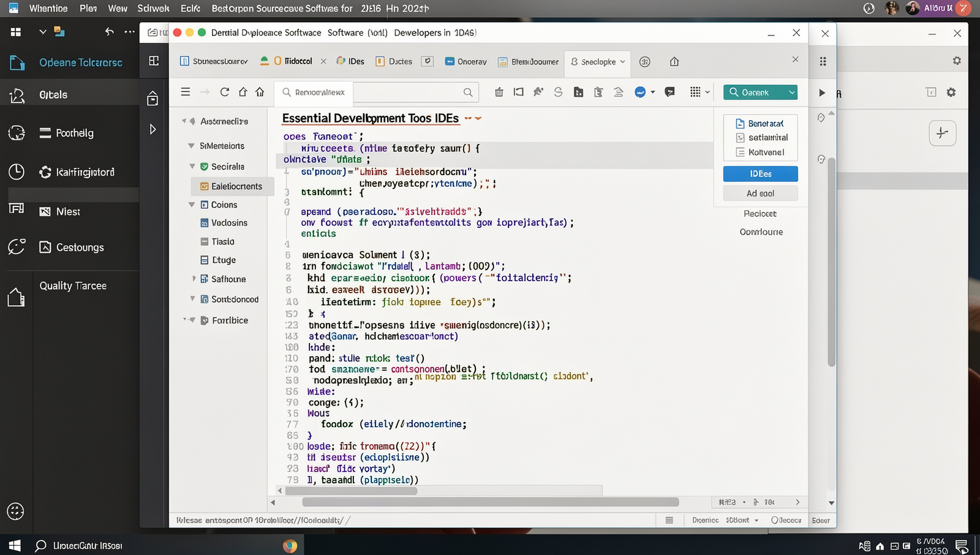This screenshot has width=980, height=555.
Task: Click the magnifier icon inside the search field
Action: pyautogui.click(x=468, y=92)
